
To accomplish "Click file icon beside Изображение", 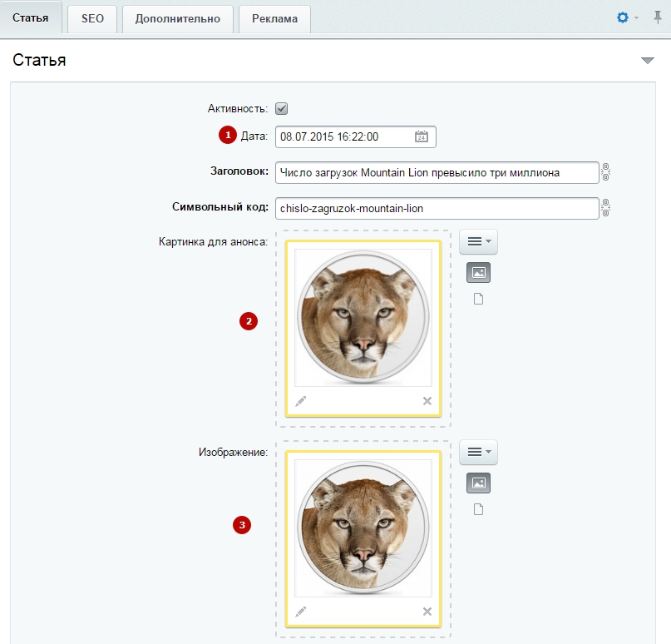I will (x=478, y=509).
